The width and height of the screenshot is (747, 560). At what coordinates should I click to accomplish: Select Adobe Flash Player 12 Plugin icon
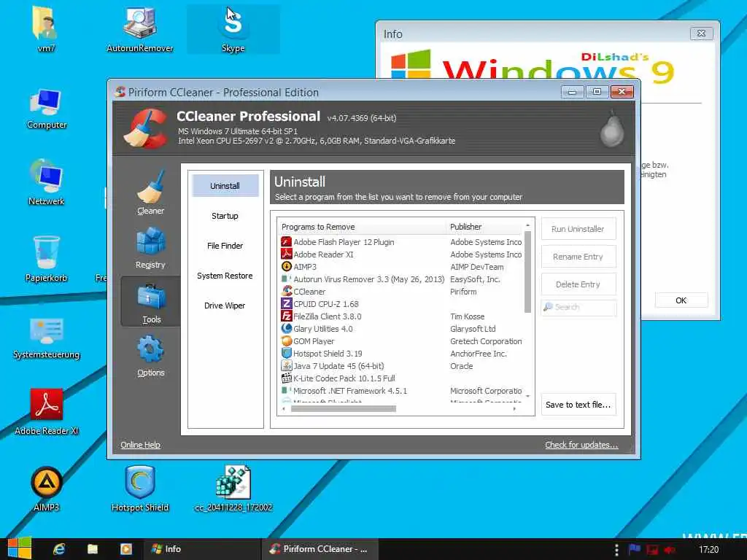(x=286, y=242)
